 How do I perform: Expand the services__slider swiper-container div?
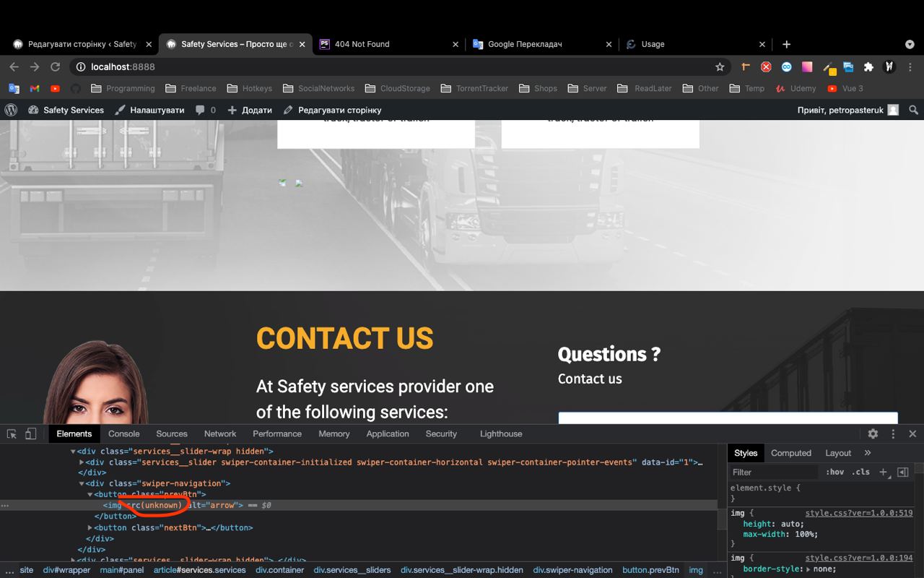pos(82,462)
